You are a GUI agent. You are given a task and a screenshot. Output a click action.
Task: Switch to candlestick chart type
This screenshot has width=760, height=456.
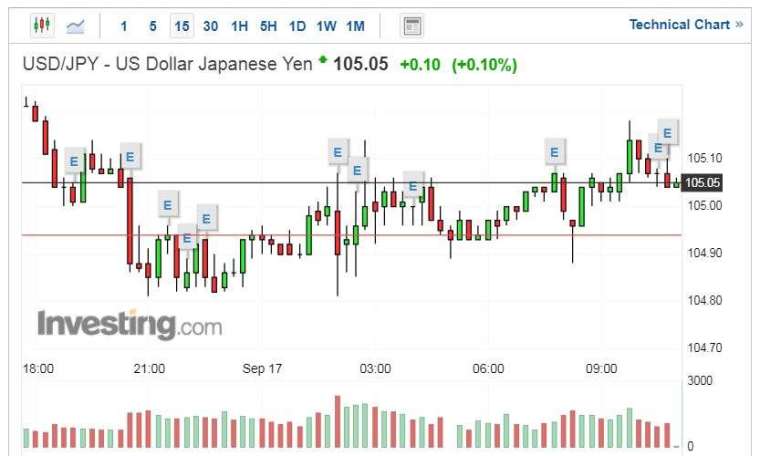click(42, 25)
